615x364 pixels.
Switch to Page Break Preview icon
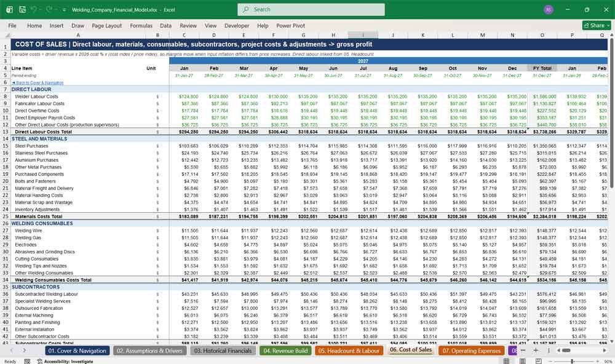pyautogui.click(x=539, y=362)
